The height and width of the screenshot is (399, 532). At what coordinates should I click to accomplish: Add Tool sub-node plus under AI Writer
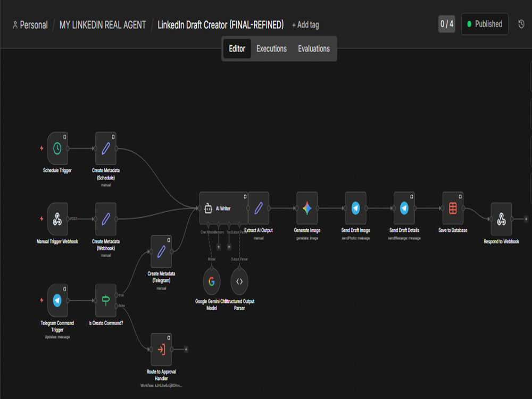click(x=229, y=247)
